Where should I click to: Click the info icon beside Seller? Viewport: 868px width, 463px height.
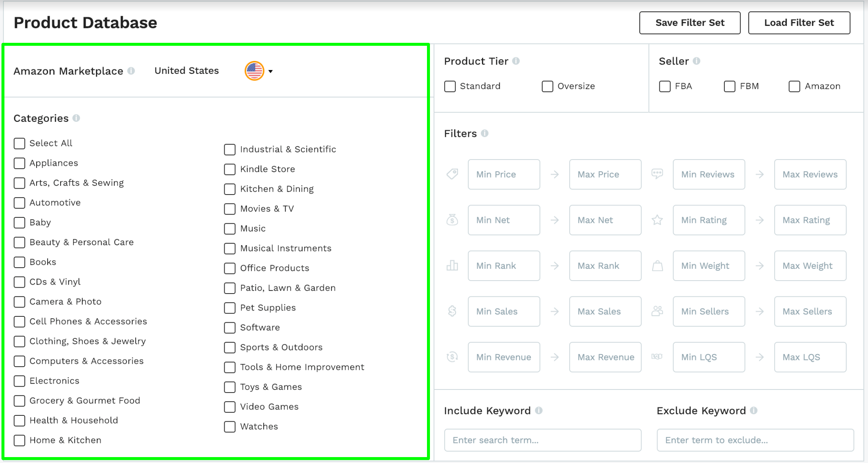click(x=696, y=61)
